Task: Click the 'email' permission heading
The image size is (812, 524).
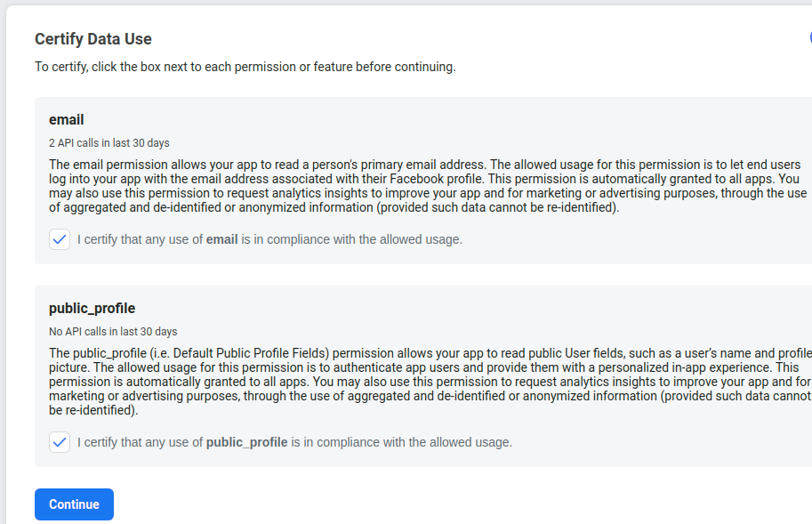Action: point(67,119)
